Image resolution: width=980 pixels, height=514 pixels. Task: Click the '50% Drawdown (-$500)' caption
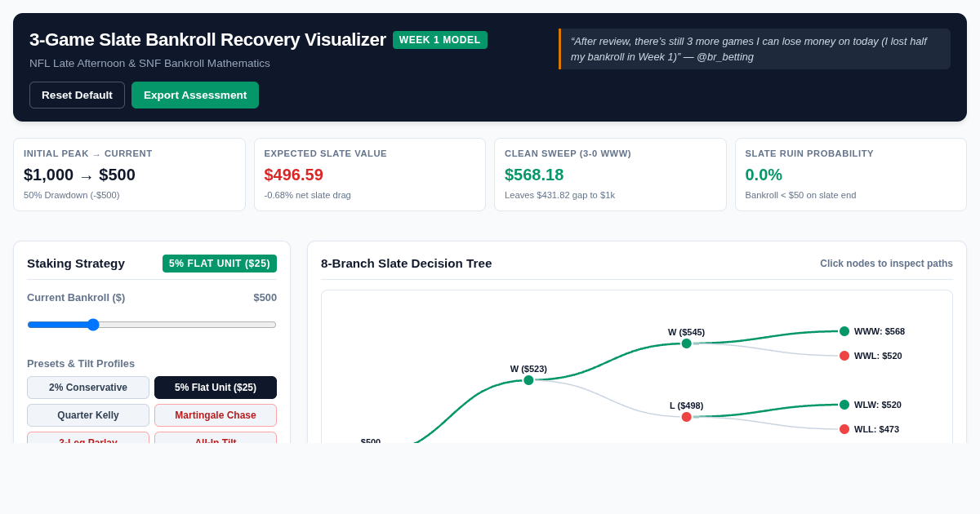coord(72,195)
